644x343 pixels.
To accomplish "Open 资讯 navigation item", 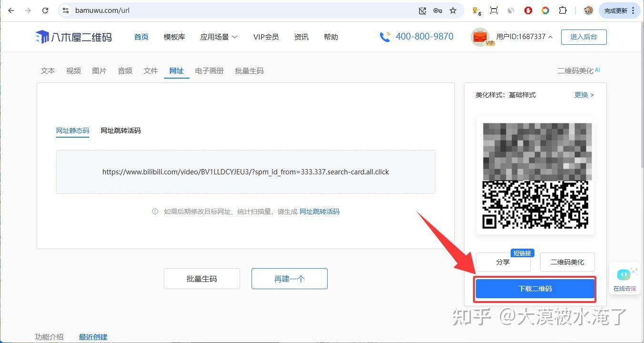I will (x=302, y=37).
